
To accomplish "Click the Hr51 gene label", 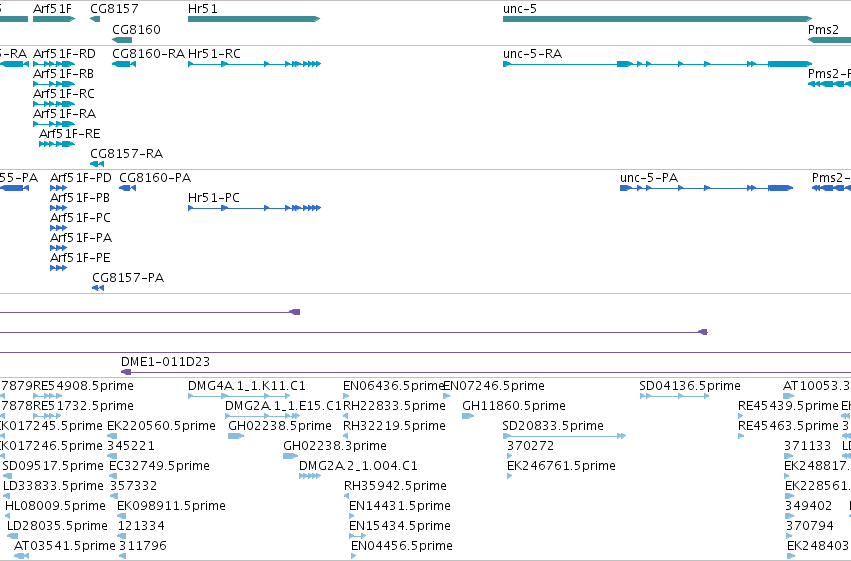I will click(202, 9).
